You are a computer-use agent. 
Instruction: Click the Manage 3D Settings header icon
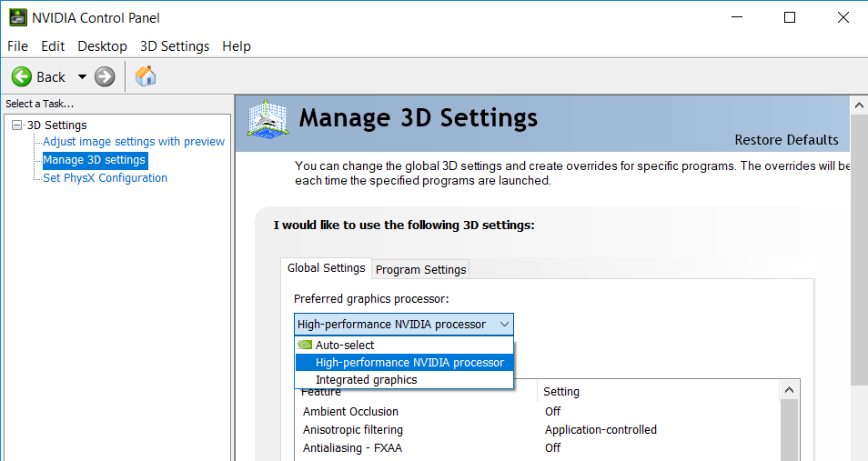267,119
